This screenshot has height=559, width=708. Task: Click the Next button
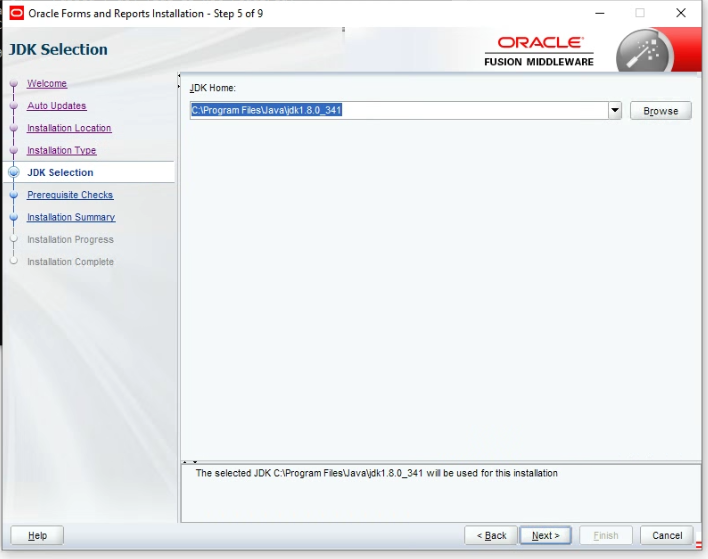(x=545, y=536)
